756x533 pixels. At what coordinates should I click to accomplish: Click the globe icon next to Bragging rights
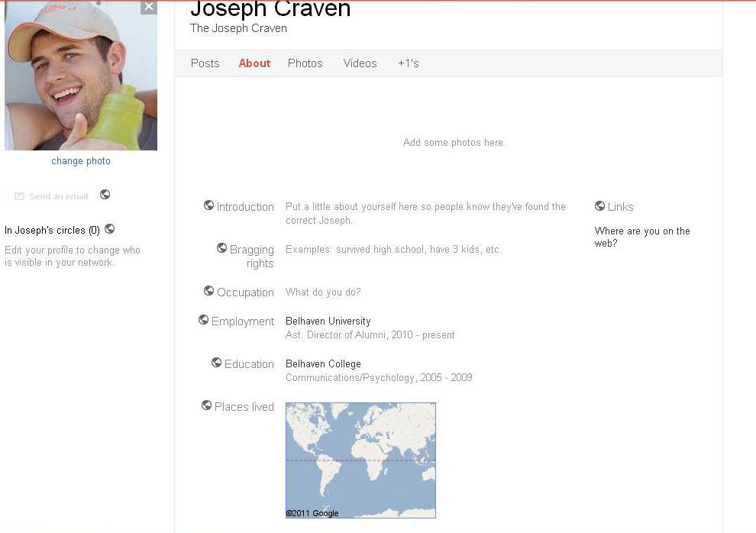tap(221, 248)
